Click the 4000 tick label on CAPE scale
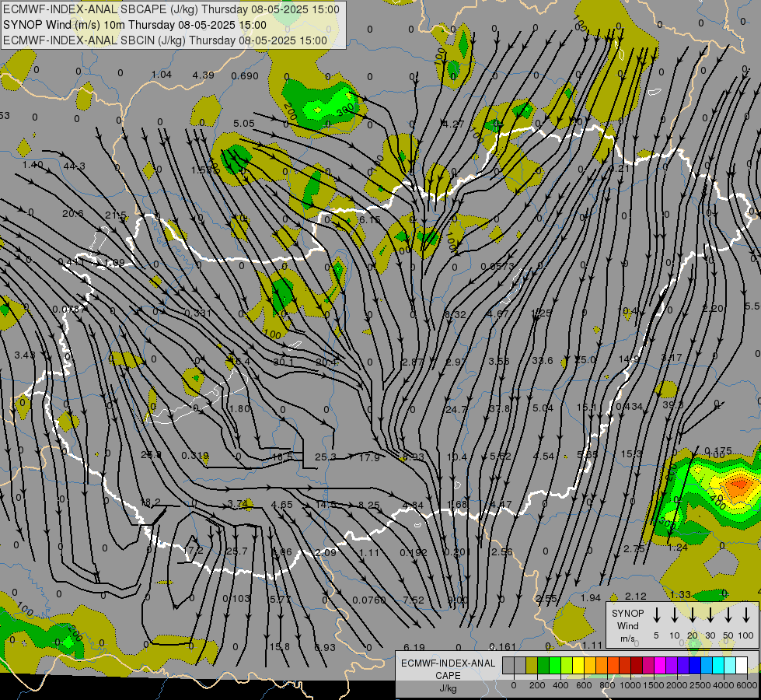 (724, 685)
